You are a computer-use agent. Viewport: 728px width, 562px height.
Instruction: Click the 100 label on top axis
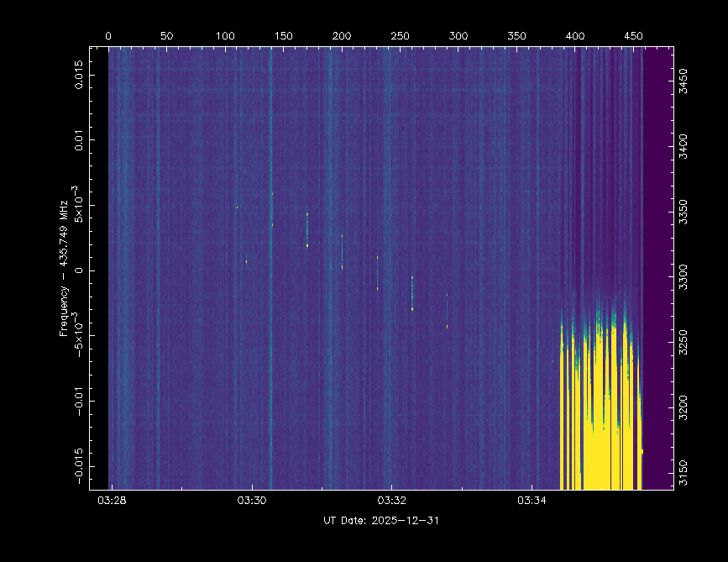(x=225, y=37)
